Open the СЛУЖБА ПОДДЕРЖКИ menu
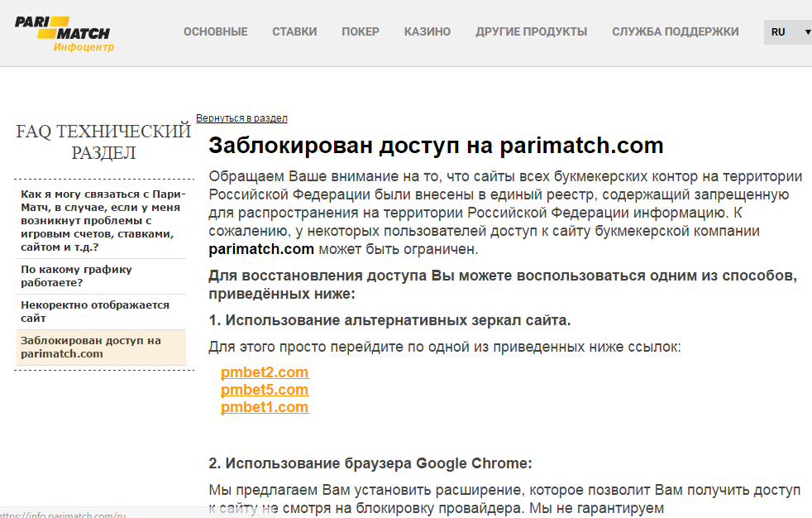Viewport: 812px width, 518px height. click(676, 32)
